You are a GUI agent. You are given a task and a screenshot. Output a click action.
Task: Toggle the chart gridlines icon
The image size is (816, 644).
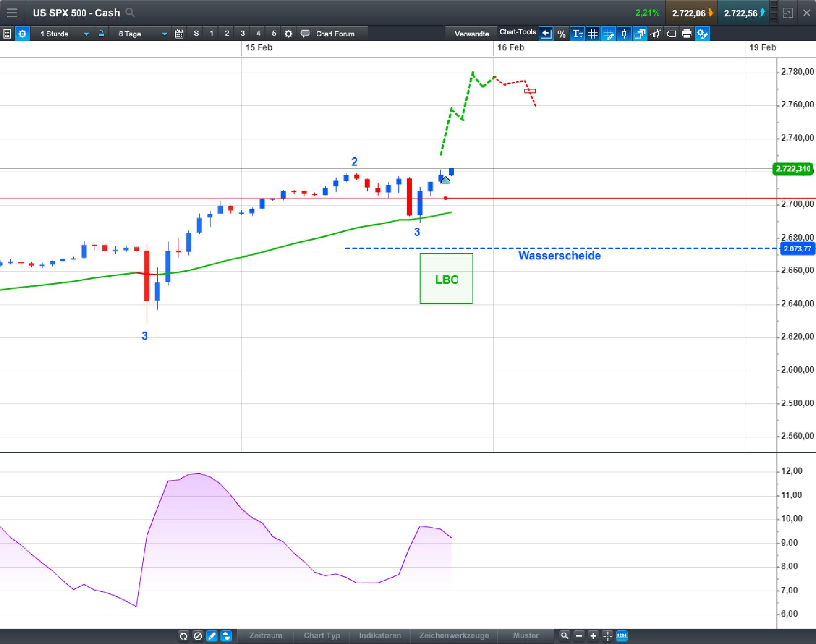tap(593, 34)
